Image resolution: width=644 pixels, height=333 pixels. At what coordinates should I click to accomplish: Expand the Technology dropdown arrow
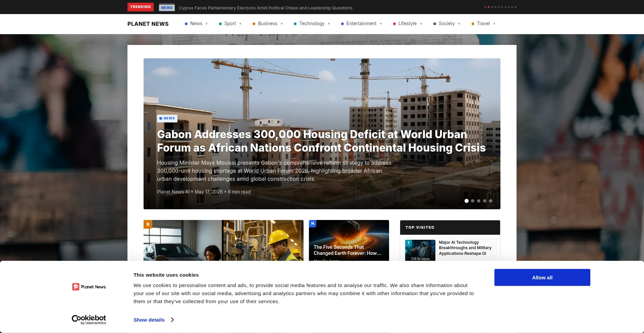329,24
